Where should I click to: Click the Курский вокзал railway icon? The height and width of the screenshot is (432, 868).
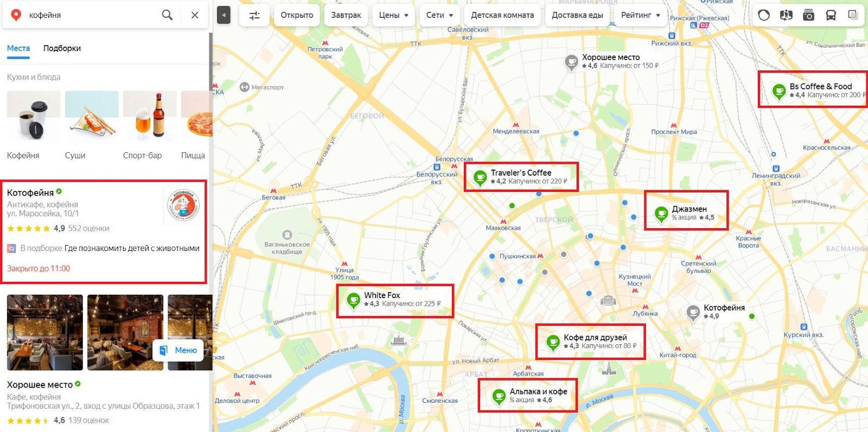tap(804, 327)
